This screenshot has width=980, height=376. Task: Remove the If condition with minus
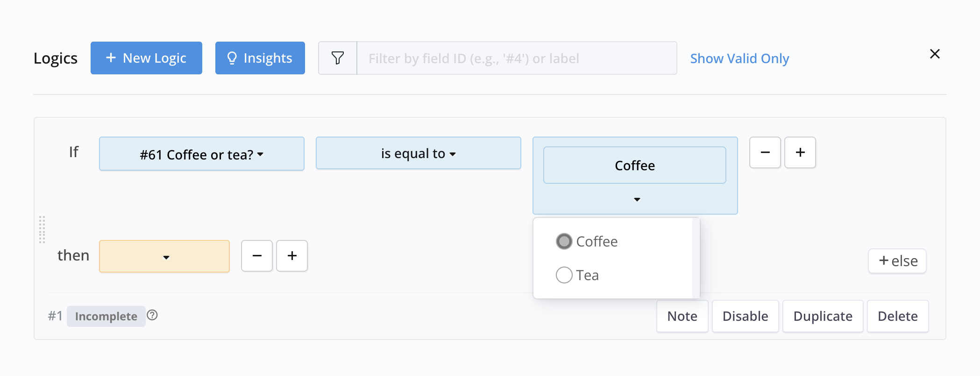click(765, 152)
